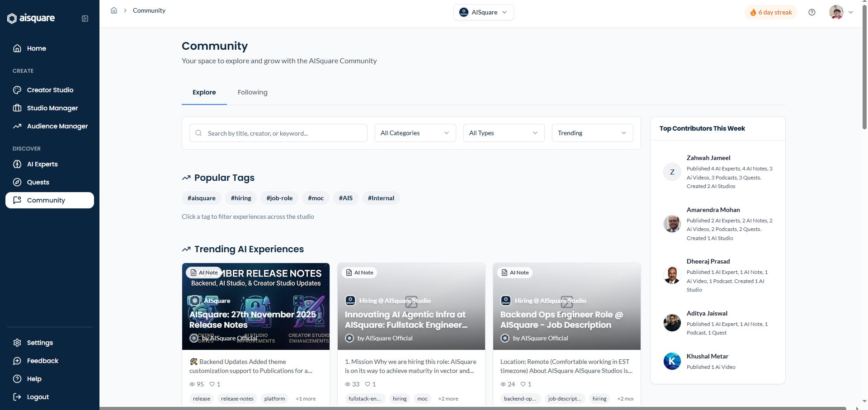Screen dimensions: 868x410
Task: Click the Home icon in sidebar
Action: [x=17, y=48]
